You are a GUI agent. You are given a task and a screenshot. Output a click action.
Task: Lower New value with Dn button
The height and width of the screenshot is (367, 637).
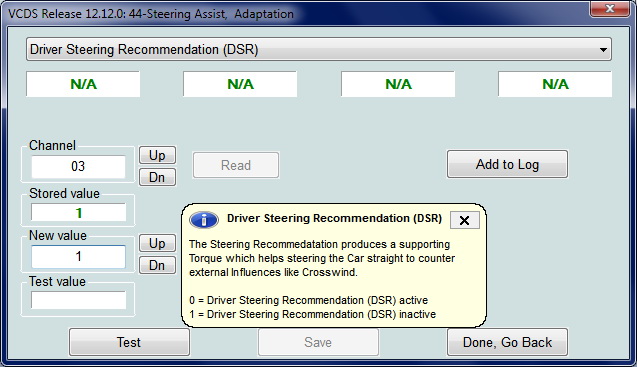click(x=157, y=265)
